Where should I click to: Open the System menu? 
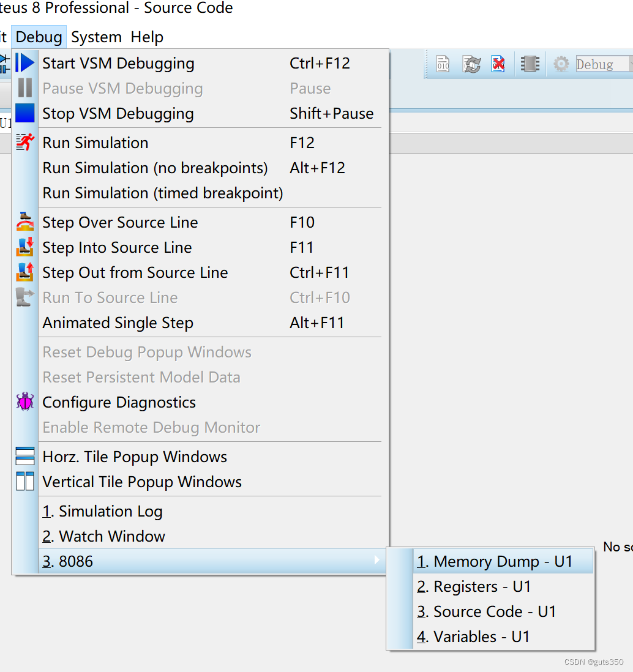point(97,37)
